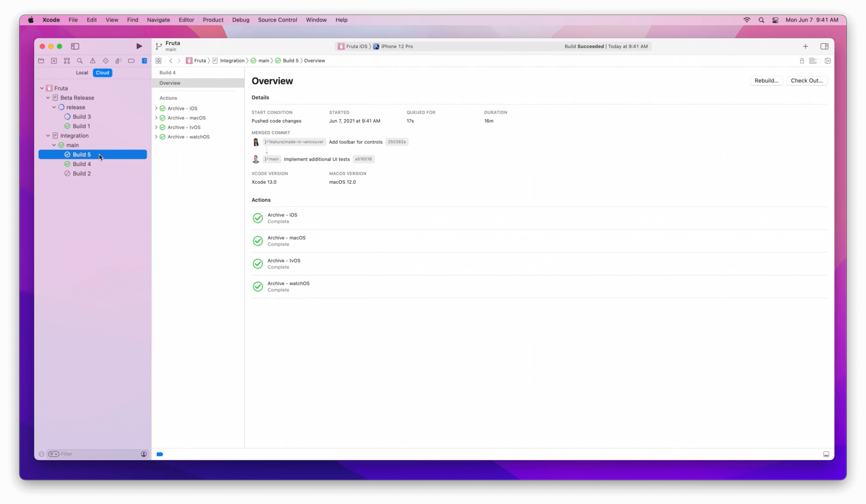Image resolution: width=866 pixels, height=504 pixels.
Task: Open the Source Control navigator
Action: 54,61
